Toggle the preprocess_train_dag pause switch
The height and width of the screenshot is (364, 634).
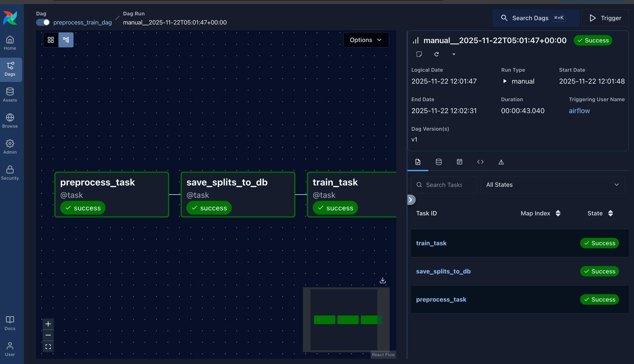[x=43, y=22]
